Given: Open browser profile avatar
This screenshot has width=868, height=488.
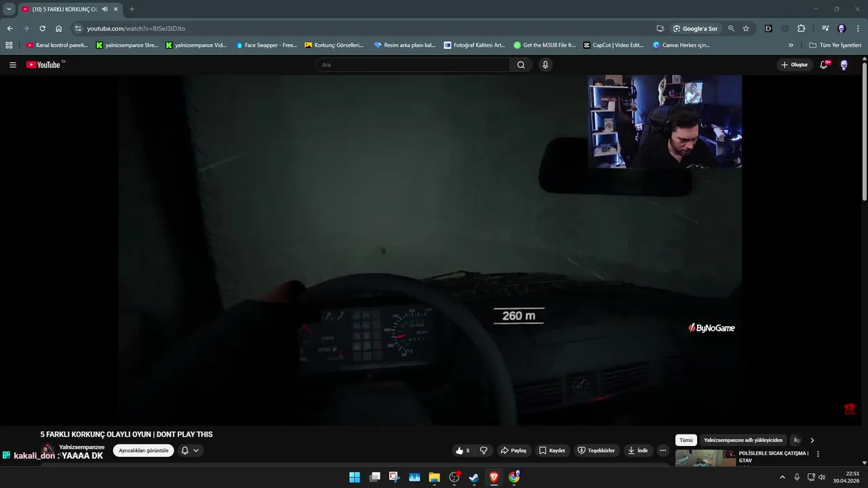Looking at the screenshot, I should click(842, 28).
